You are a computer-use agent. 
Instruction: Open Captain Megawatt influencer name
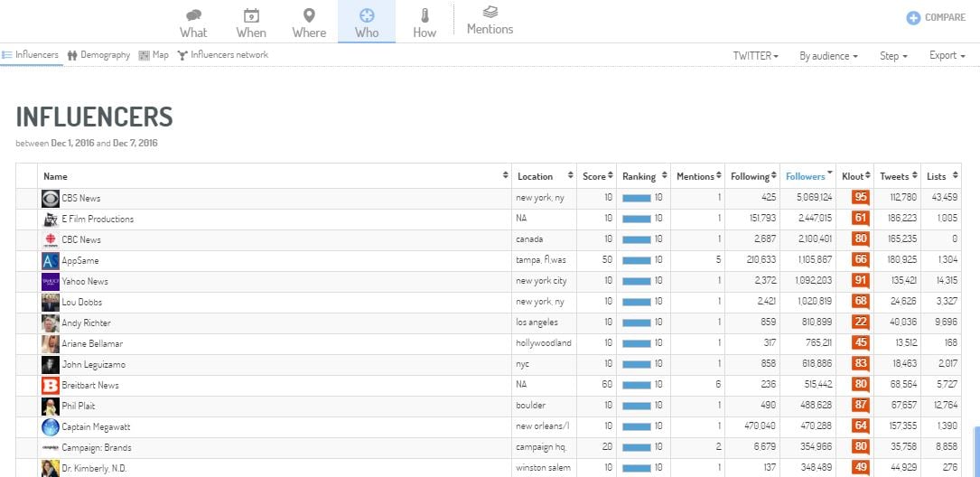(96, 427)
